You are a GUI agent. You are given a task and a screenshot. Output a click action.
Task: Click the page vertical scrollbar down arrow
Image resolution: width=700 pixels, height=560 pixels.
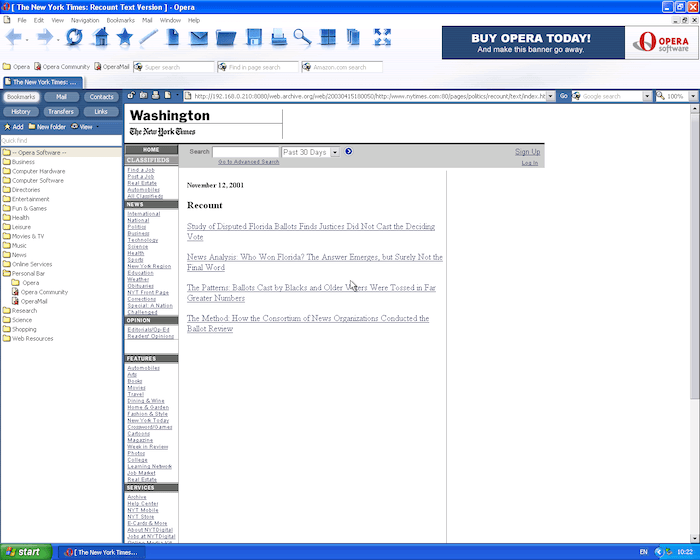coord(695,538)
